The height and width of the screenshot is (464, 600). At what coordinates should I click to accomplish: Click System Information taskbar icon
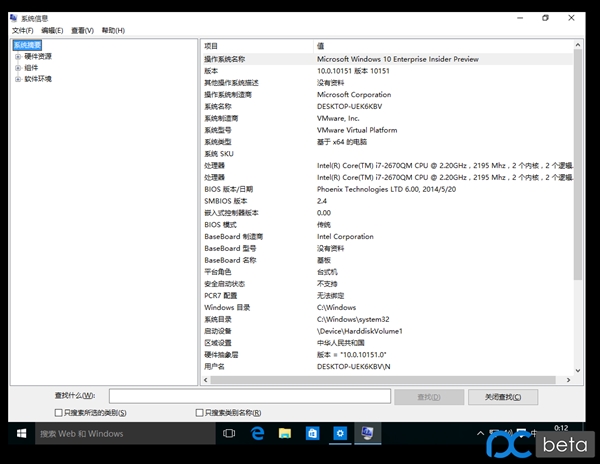pos(369,433)
